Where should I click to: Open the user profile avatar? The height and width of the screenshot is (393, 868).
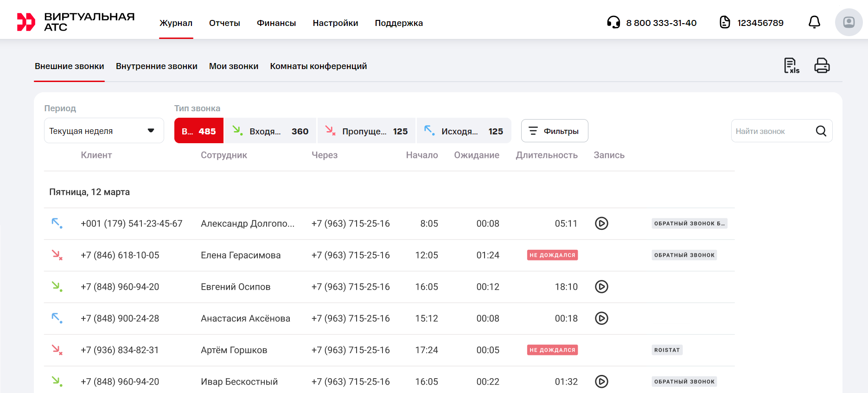click(849, 22)
